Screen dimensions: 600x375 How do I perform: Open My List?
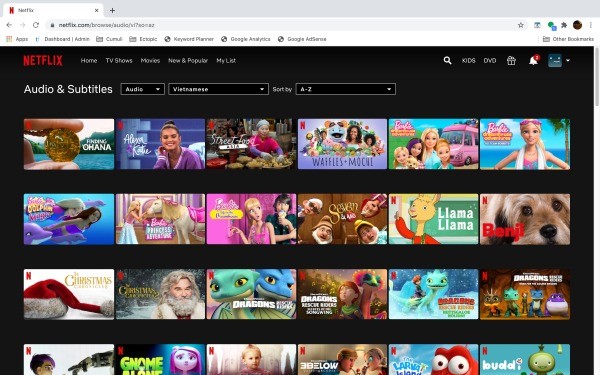(x=226, y=60)
